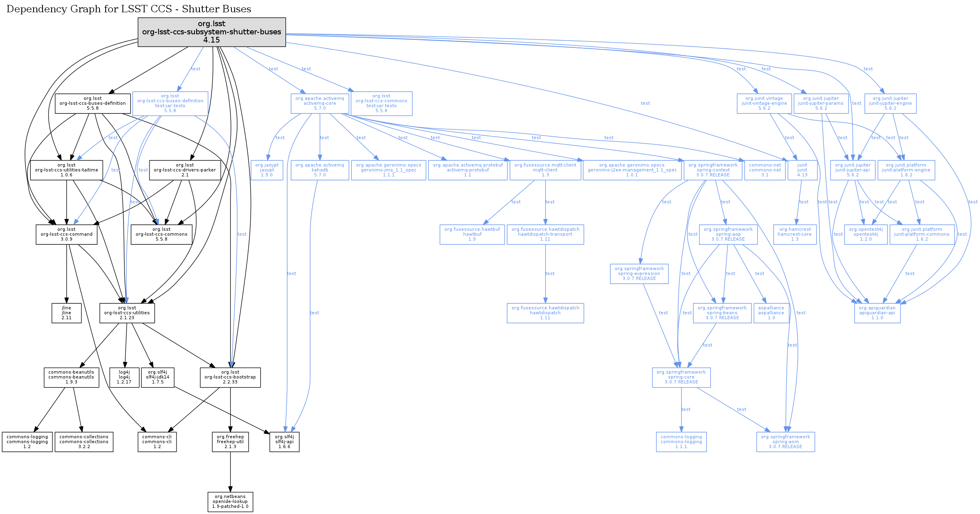Click the kahadb 5.7.0 node

(319, 170)
